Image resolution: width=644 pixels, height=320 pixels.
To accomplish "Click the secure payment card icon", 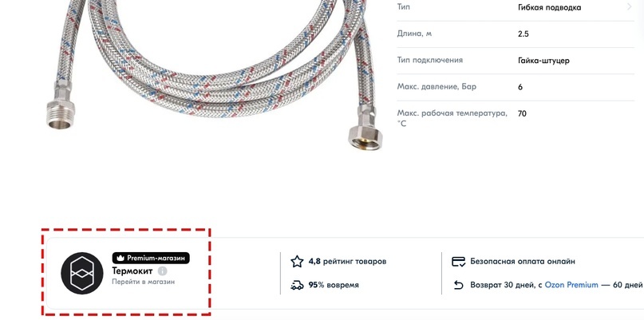I will [458, 261].
